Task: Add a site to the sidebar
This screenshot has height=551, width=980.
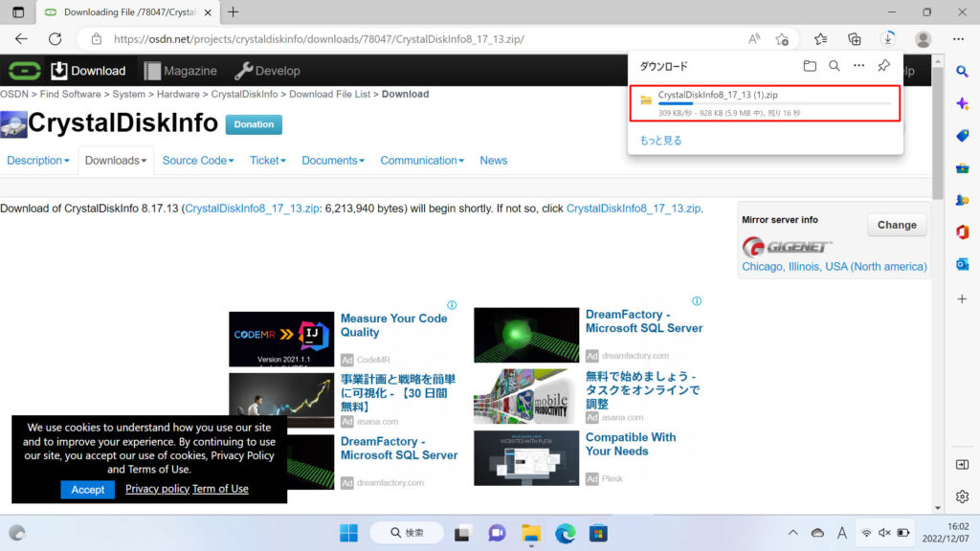Action: [963, 299]
